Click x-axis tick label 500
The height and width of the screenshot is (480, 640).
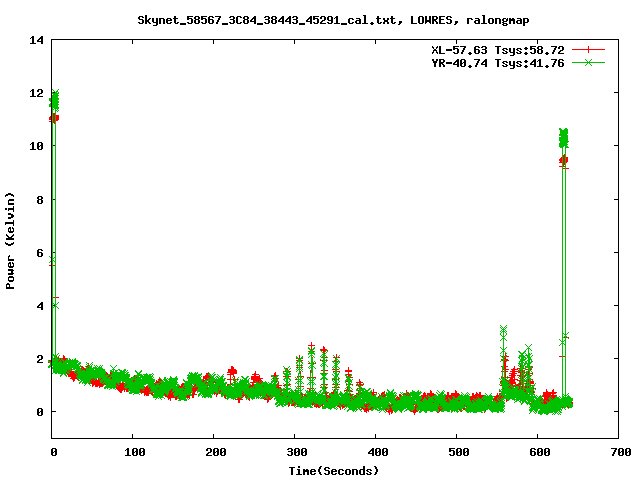tap(458, 452)
